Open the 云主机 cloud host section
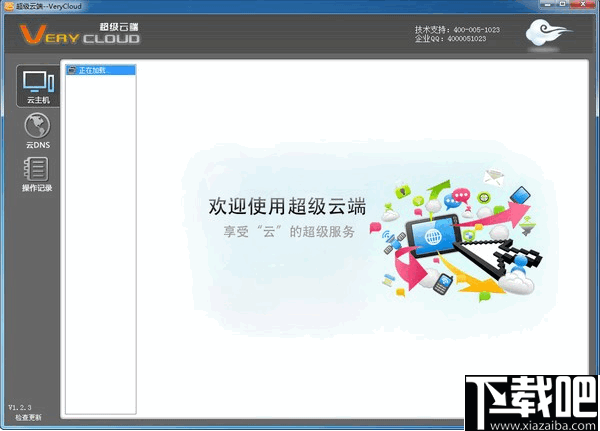600x431 pixels. point(38,87)
